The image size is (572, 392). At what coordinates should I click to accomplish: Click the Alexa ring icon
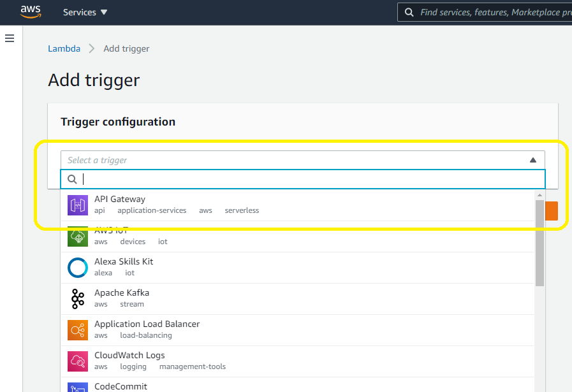(78, 268)
